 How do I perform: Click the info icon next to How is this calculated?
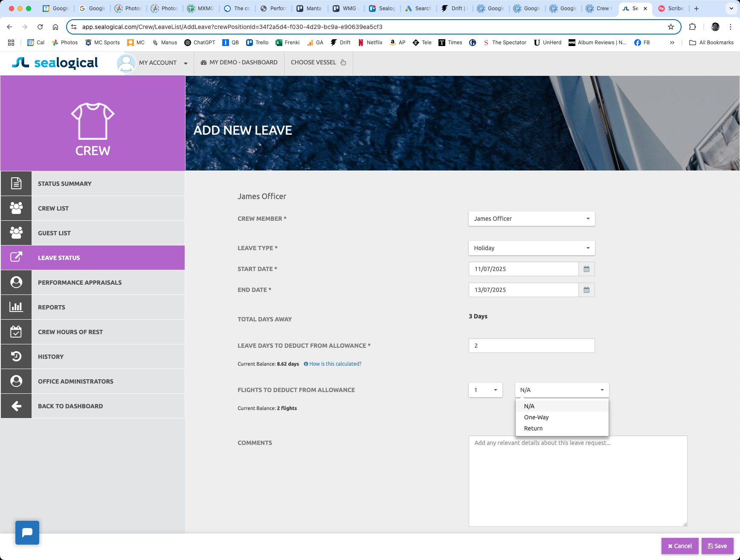[306, 364]
